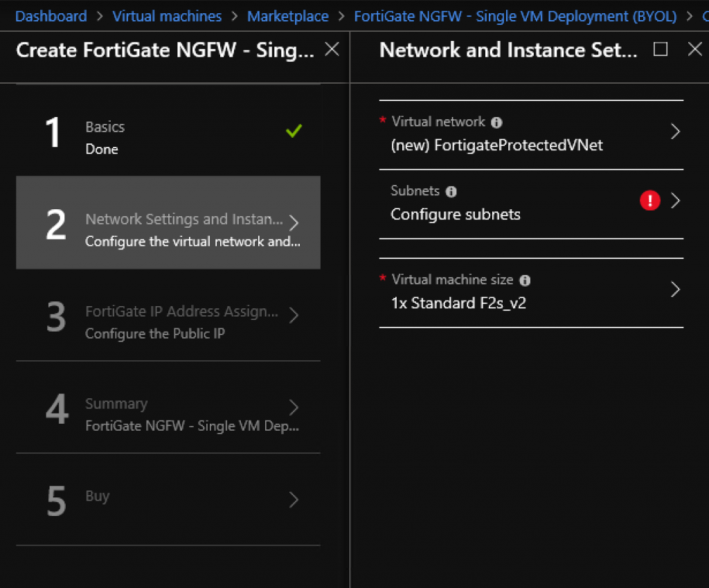The image size is (709, 588).
Task: Navigate to Dashboard breadcrumb
Action: (51, 17)
